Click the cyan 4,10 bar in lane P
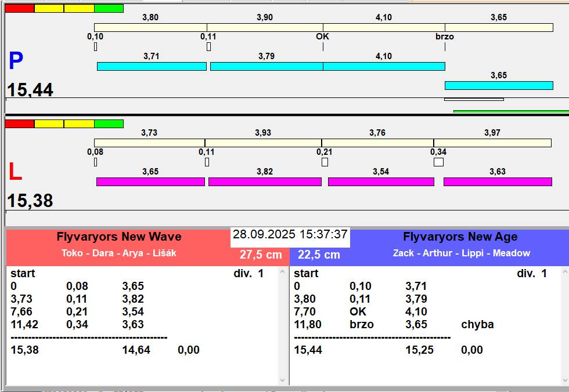 click(x=384, y=67)
